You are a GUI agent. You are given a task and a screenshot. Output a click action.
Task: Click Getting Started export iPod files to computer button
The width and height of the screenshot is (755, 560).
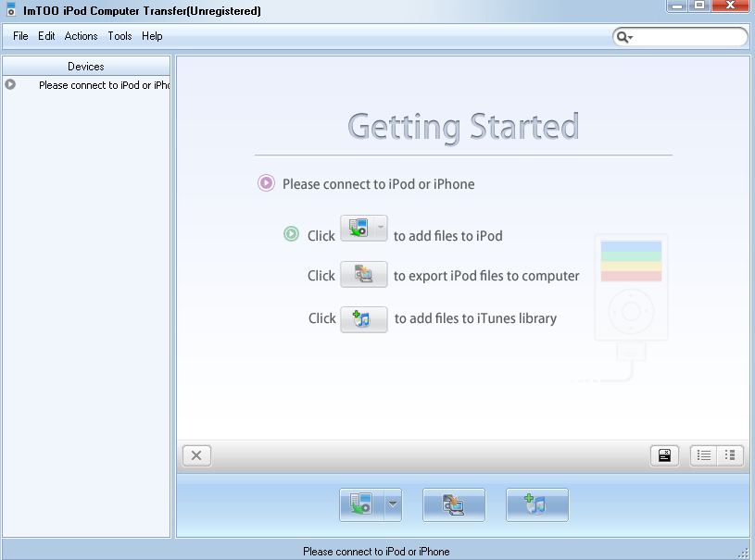point(363,274)
